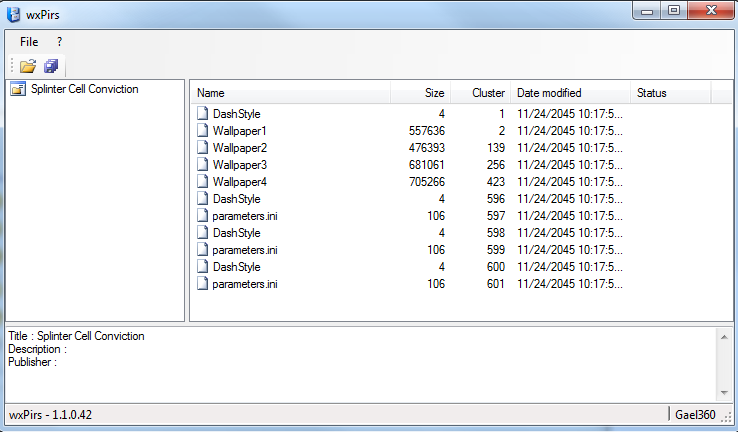Viewport: 738px width, 432px height.
Task: Select the Wallpaper2 file name
Action: (x=240, y=148)
